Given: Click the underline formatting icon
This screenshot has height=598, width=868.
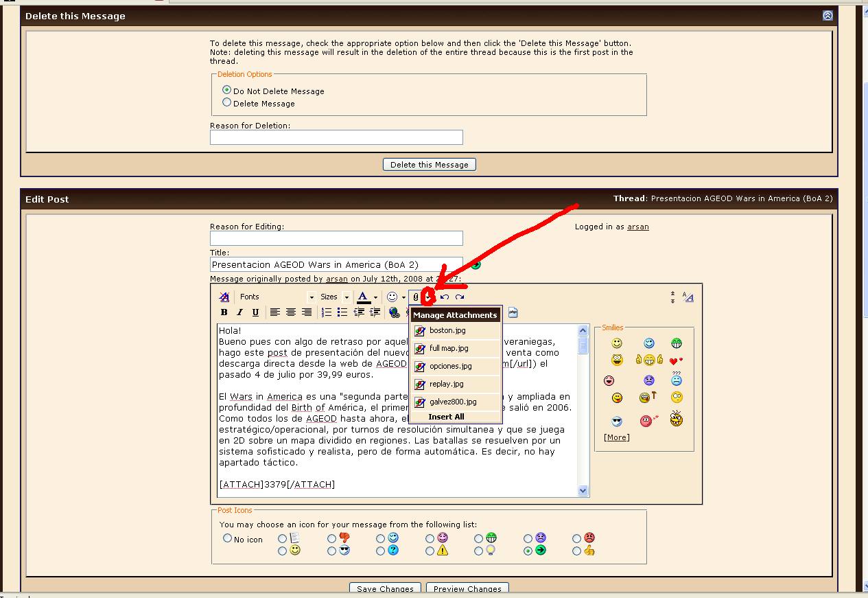Looking at the screenshot, I should 255,312.
